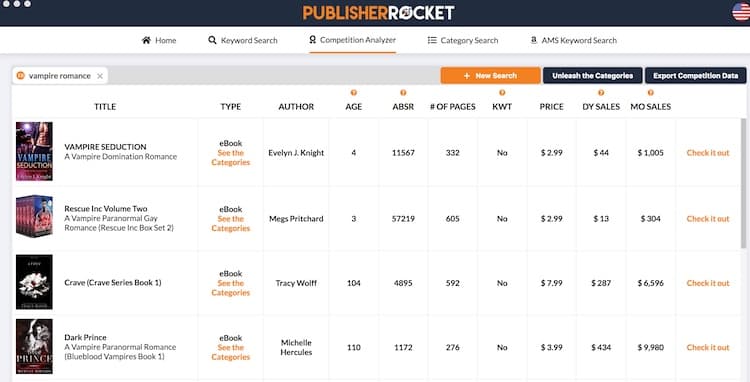750x382 pixels.
Task: Show help tooltip icon above DY SALES
Action: point(601,93)
